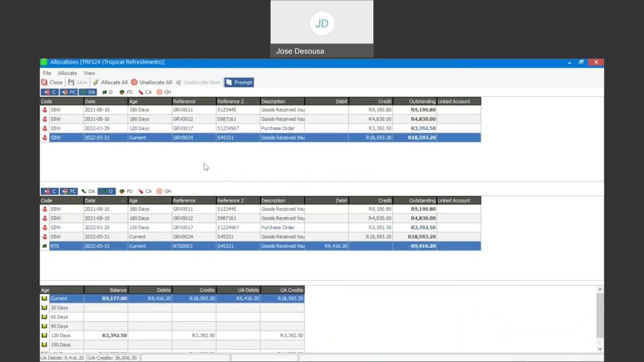Click the JD participant avatar tile

322,23
